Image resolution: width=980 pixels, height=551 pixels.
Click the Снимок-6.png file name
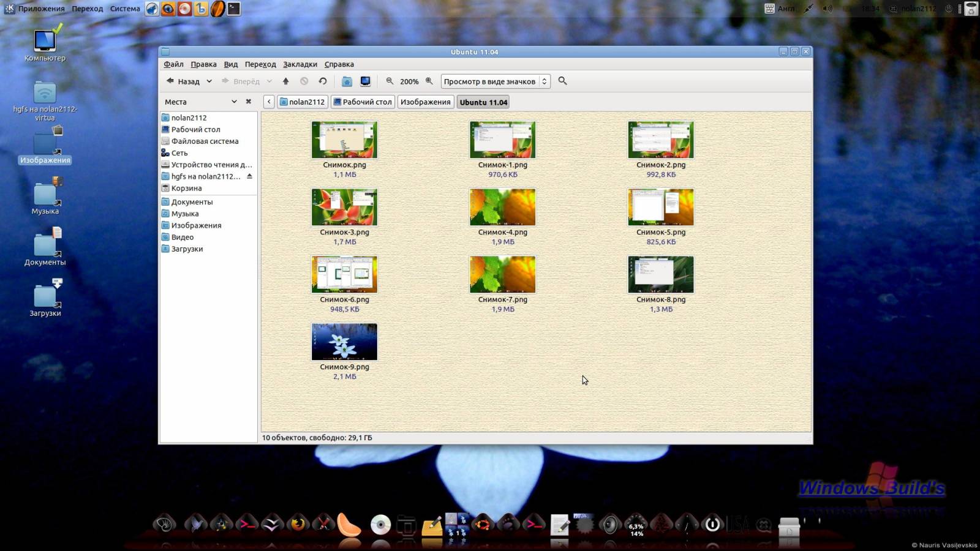point(344,299)
